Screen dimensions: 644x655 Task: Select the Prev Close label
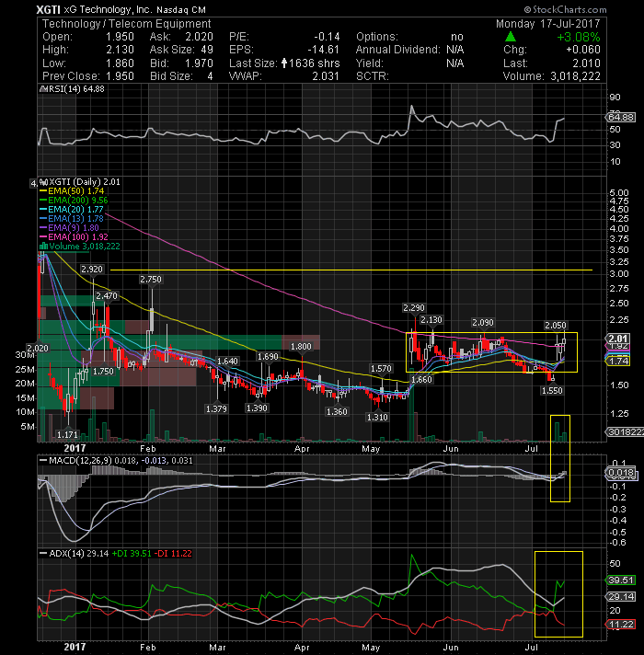(71, 76)
